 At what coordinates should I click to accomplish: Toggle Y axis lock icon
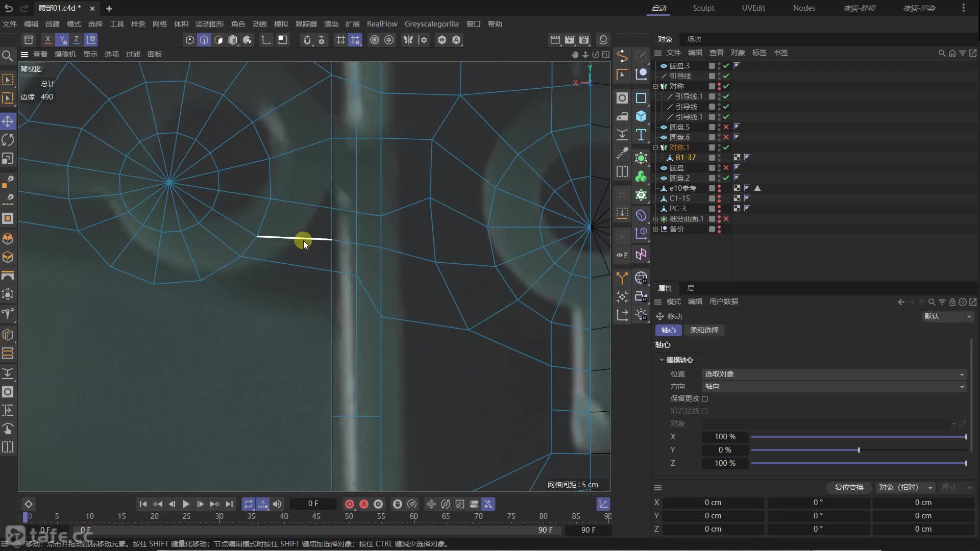coord(62,39)
